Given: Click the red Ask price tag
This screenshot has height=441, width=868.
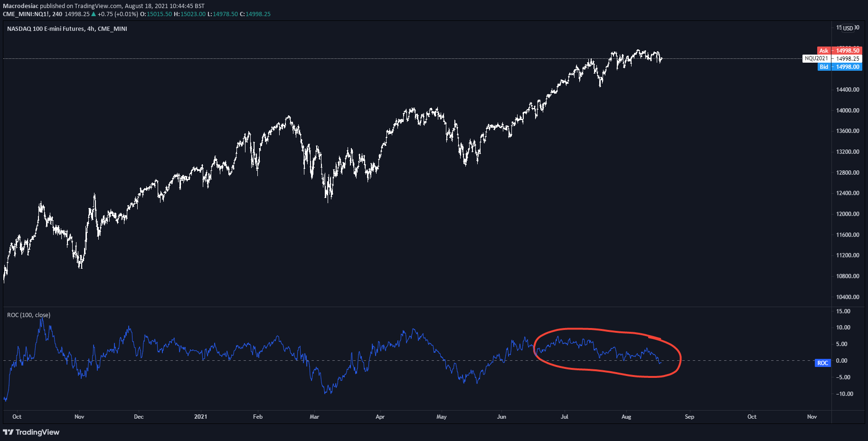Looking at the screenshot, I should coord(824,50).
